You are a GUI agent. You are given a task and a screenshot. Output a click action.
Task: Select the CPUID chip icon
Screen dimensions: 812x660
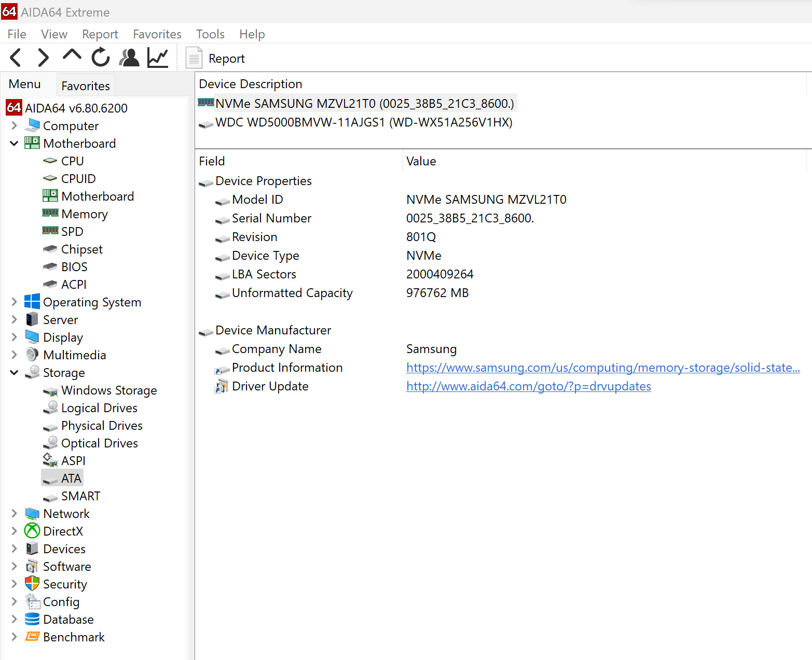tap(50, 179)
